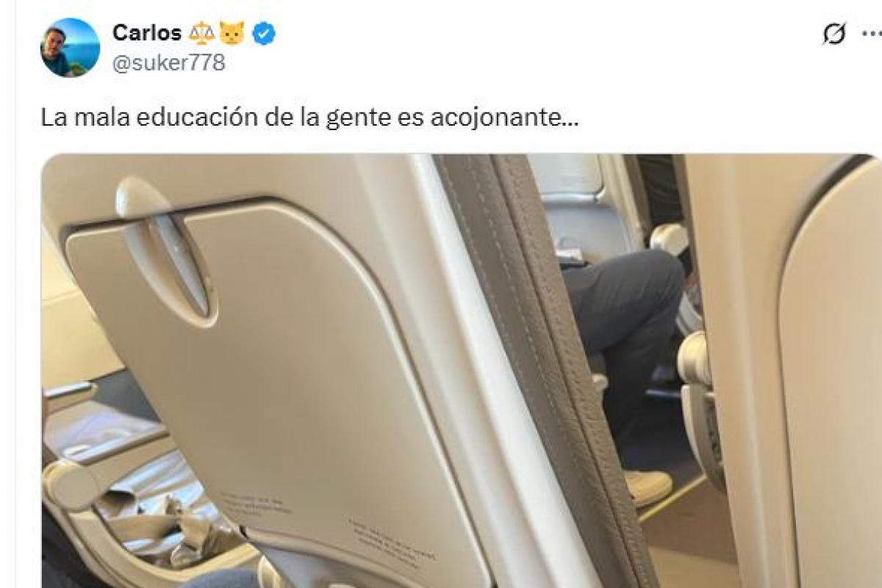Click the scales of justice emoji

pos(202,33)
